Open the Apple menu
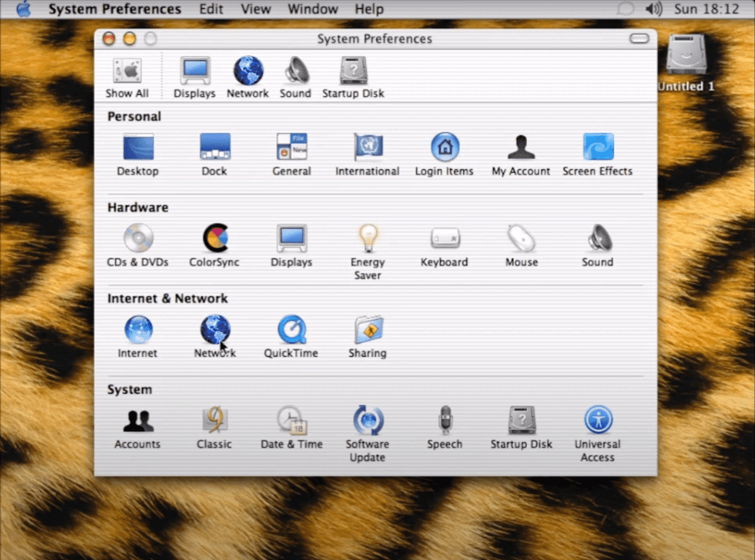Image resolution: width=755 pixels, height=560 pixels. tap(23, 9)
